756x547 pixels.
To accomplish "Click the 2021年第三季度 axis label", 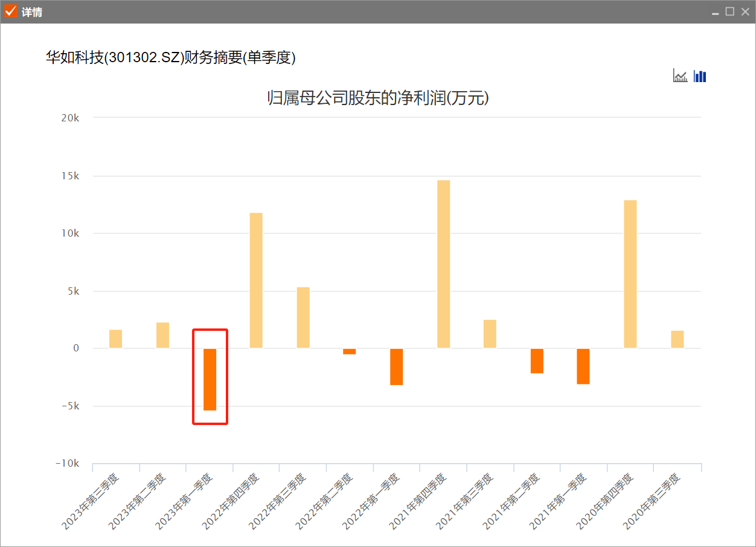I will tap(465, 502).
